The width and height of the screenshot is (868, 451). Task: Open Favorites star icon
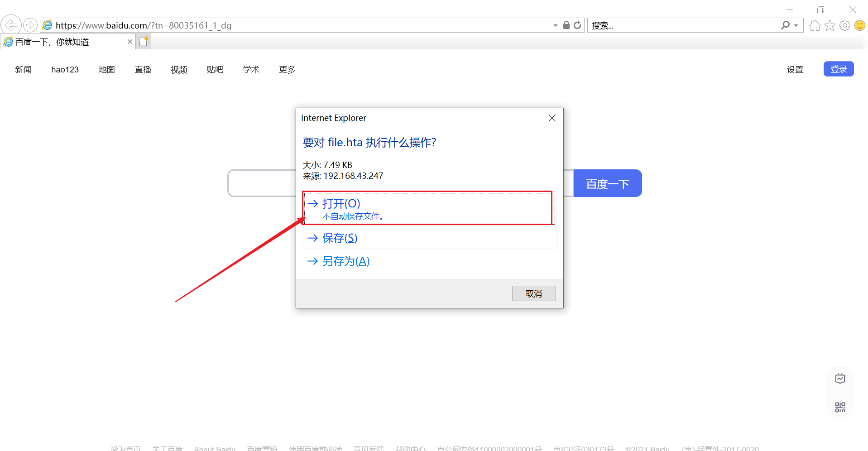click(x=830, y=25)
